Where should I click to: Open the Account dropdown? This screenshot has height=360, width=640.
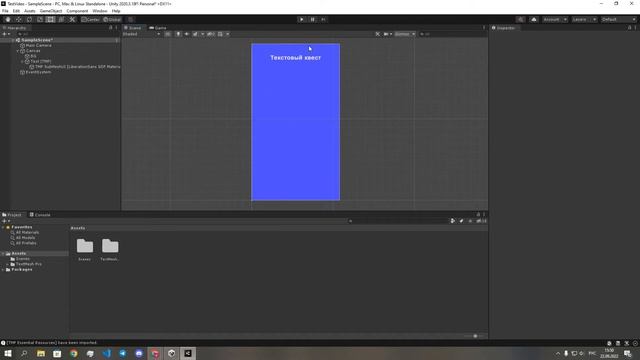pyautogui.click(x=555, y=19)
